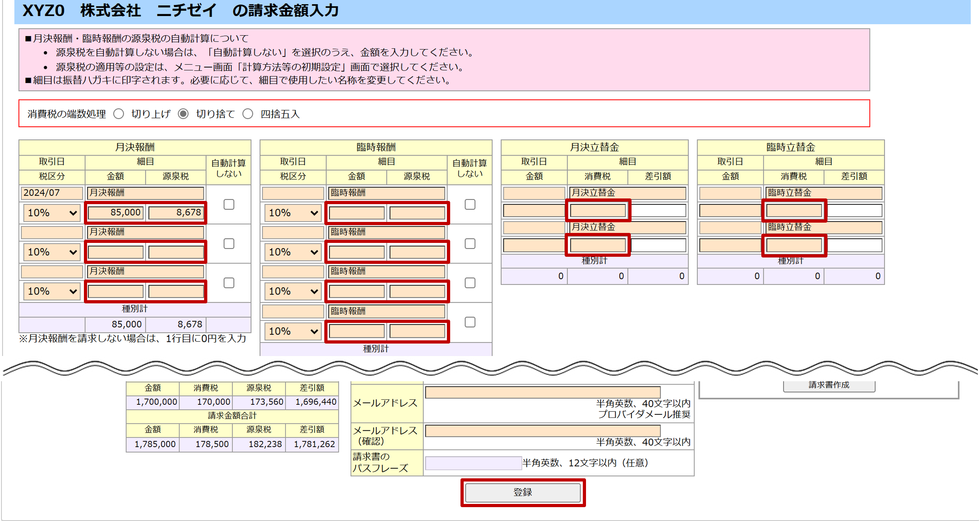This screenshot has height=521, width=980.
Task: Click first 月決立替金 消費税 input field
Action: [598, 211]
